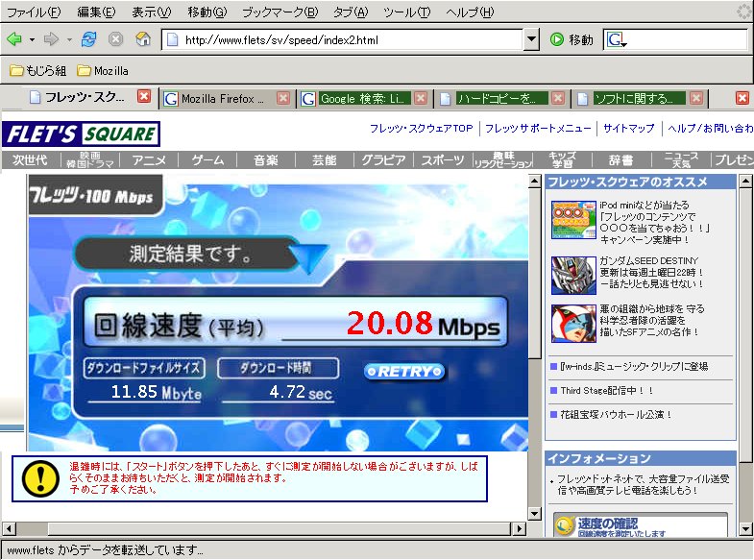The width and height of the screenshot is (754, 560).
Task: Select the 次世代 category tab
Action: (x=31, y=160)
